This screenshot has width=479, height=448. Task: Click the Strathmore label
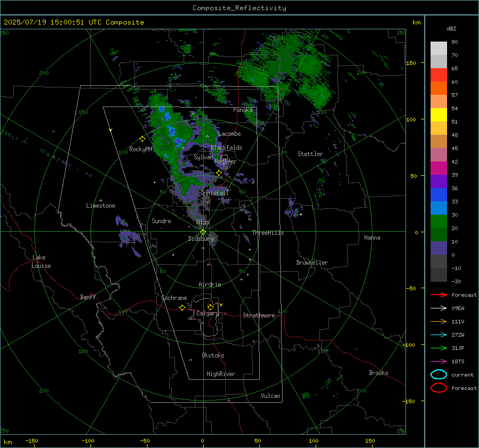[x=259, y=315]
